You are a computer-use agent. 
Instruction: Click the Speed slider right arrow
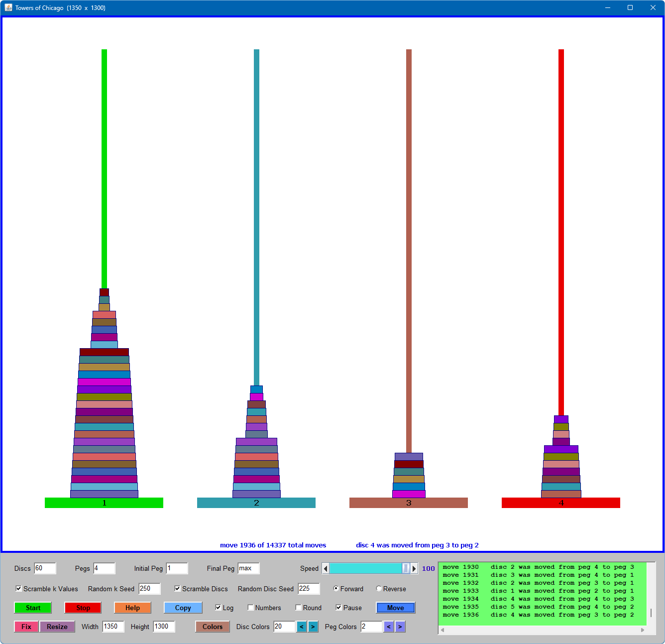414,568
